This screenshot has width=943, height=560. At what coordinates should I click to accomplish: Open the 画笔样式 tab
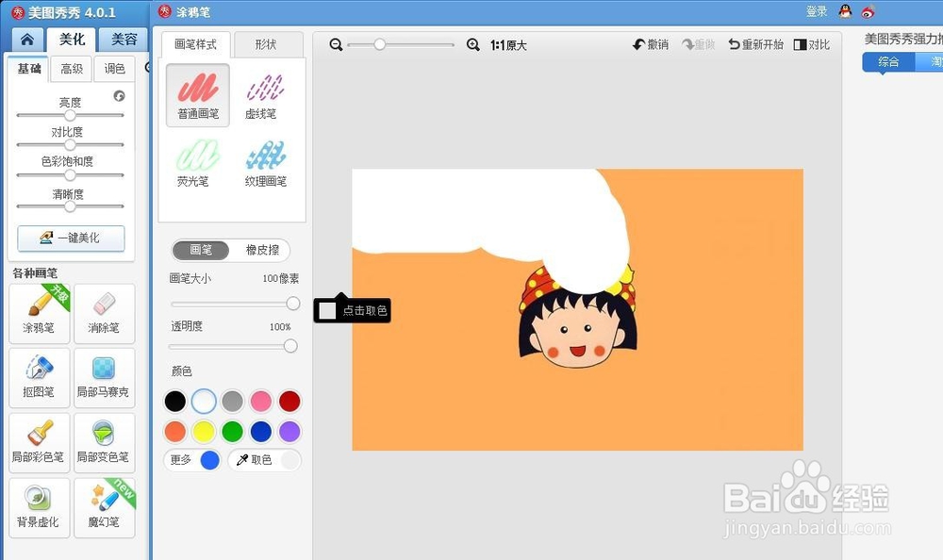tap(195, 44)
